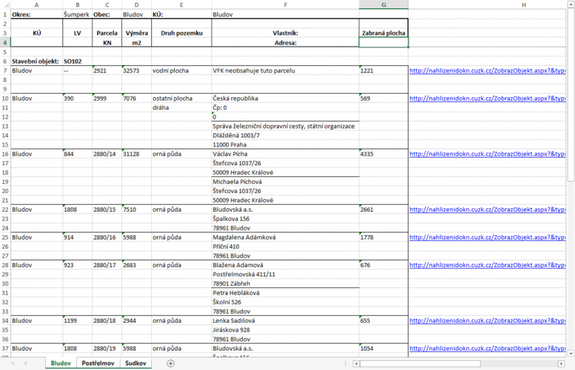The image size is (575, 370).
Task: Select column G header
Action: point(384,5)
